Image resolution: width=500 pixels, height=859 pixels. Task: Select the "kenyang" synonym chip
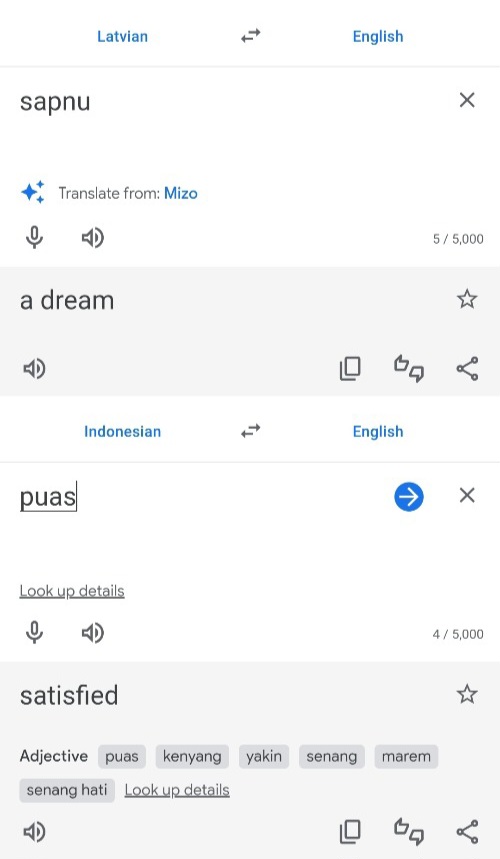[192, 756]
